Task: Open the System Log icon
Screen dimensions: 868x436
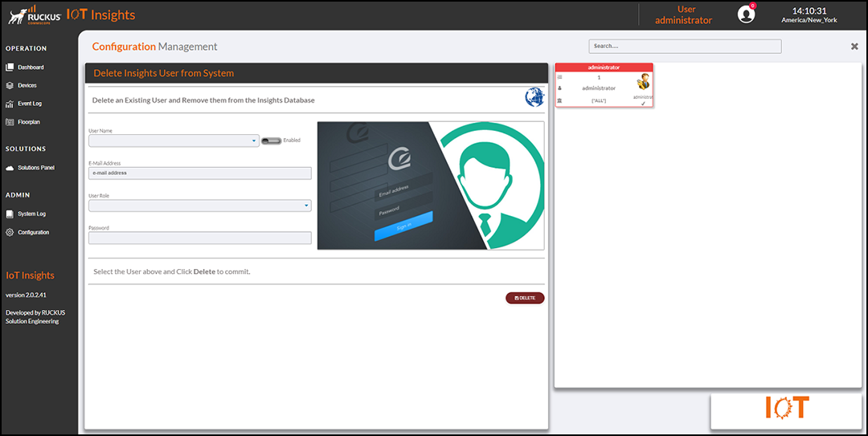Action: point(10,214)
